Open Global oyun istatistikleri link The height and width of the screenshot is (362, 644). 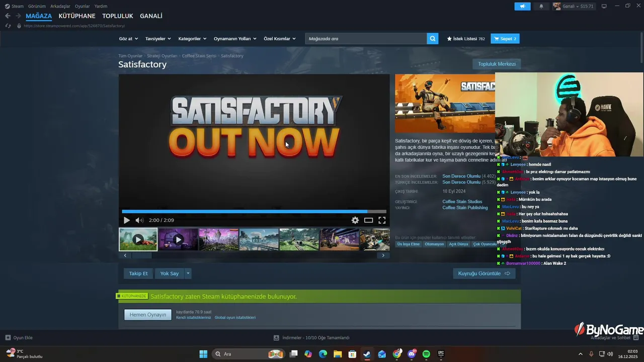click(235, 318)
